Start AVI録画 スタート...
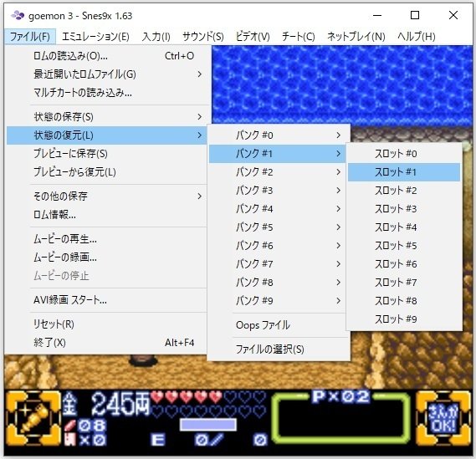Image resolution: width=476 pixels, height=459 pixels. (106, 300)
